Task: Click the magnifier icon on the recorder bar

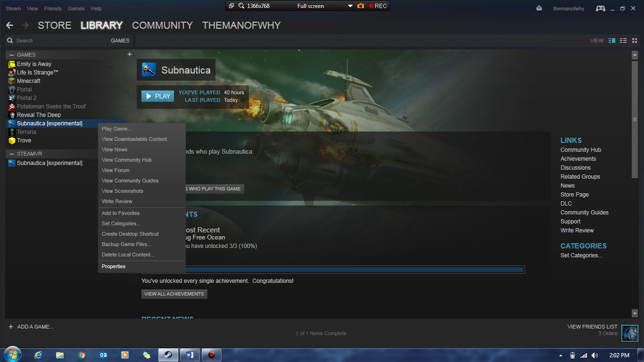Action: click(241, 6)
